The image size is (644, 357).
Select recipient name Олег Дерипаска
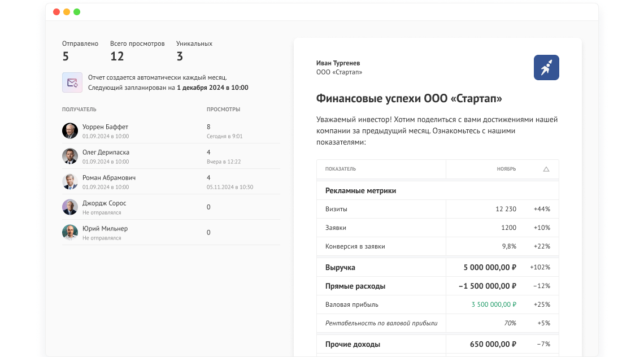pyautogui.click(x=106, y=153)
